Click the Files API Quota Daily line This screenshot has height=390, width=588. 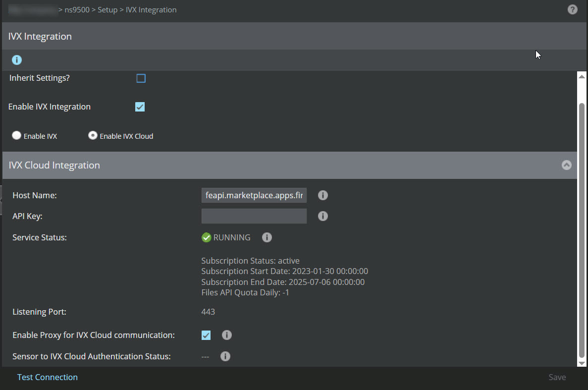pyautogui.click(x=245, y=292)
